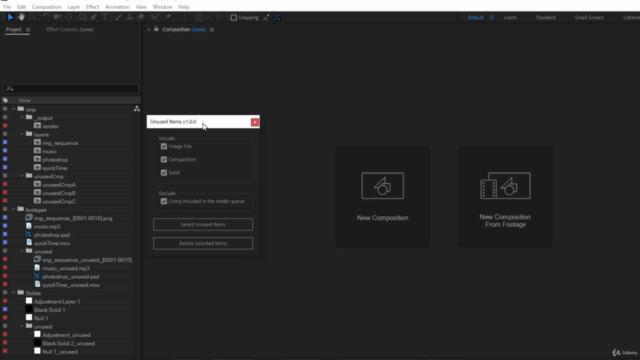
Task: Switch to the Standard workspace
Action: pos(545,18)
